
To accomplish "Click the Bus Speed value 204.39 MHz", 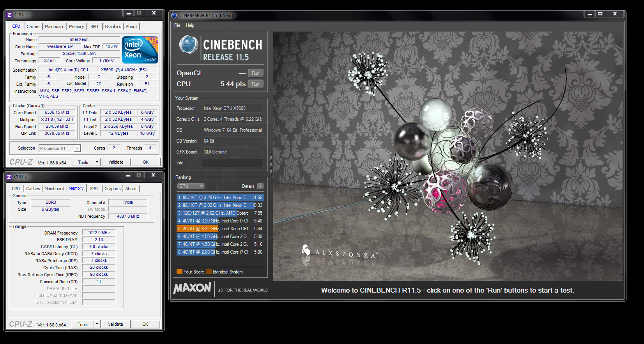I will pyautogui.click(x=57, y=126).
